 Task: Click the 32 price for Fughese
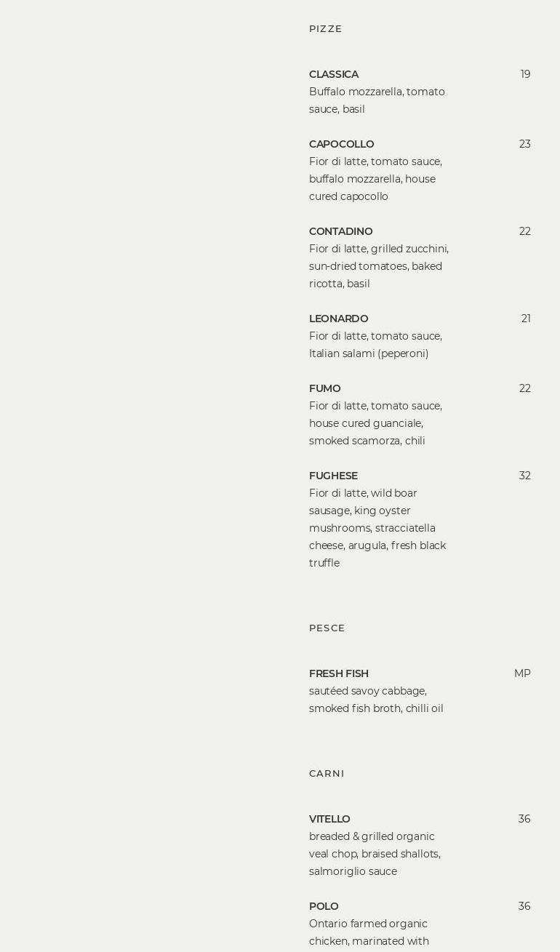(x=524, y=476)
